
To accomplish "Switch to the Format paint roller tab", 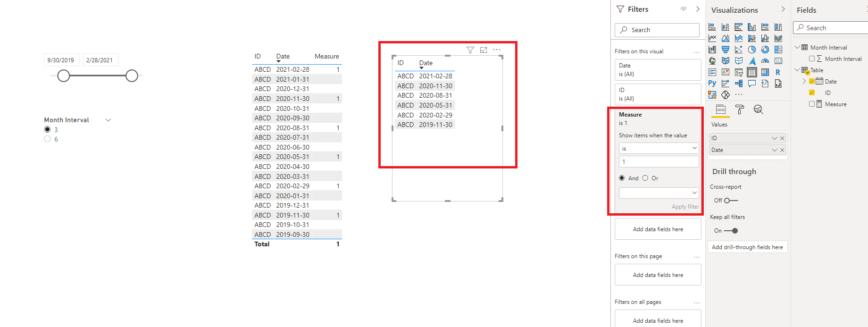I will tap(740, 109).
